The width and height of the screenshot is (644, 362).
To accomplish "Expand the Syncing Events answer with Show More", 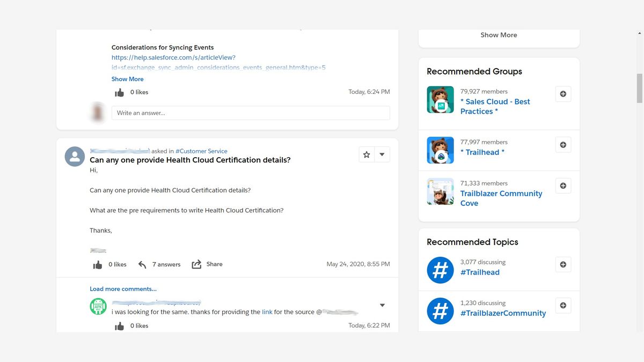I will pyautogui.click(x=127, y=79).
